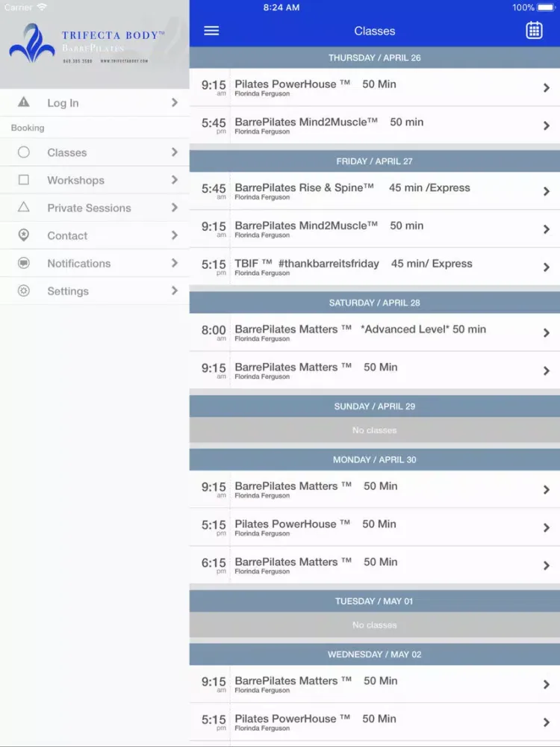Open Contact in the sidebar
The height and width of the screenshot is (747, 560).
coord(94,235)
